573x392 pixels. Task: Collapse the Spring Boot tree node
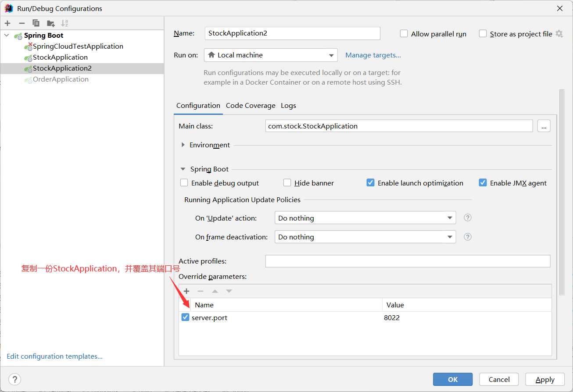[x=7, y=36]
